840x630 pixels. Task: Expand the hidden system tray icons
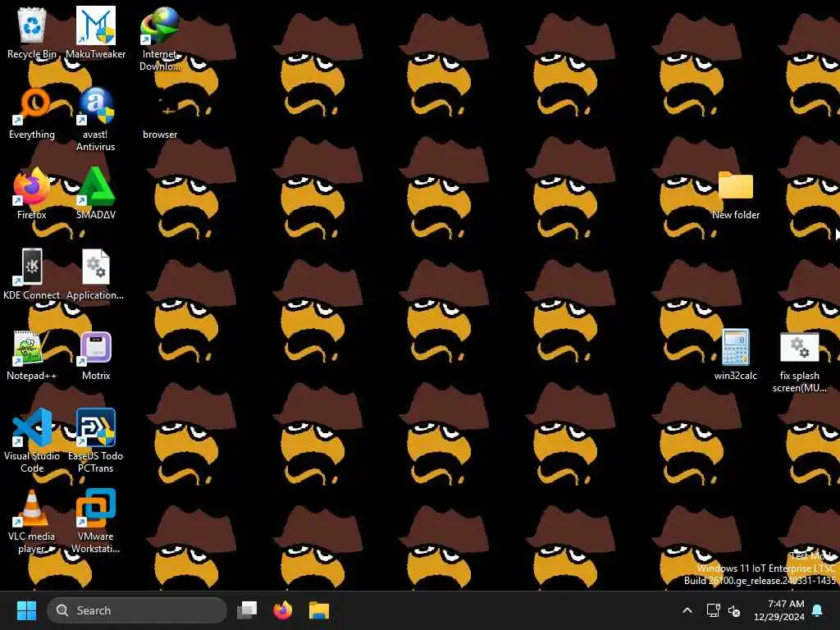687,610
